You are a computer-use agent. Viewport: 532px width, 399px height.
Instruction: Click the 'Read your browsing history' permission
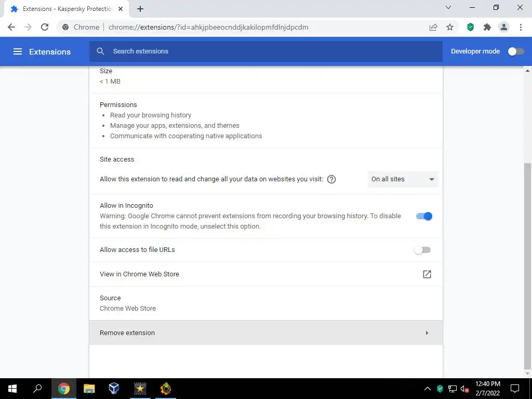pos(151,115)
